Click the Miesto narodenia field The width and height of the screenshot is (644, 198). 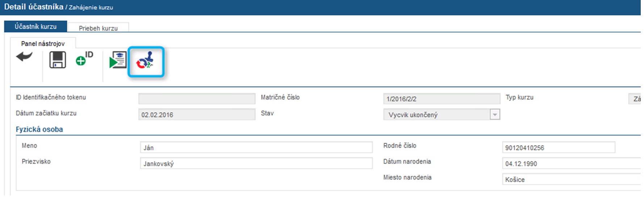coord(571,180)
